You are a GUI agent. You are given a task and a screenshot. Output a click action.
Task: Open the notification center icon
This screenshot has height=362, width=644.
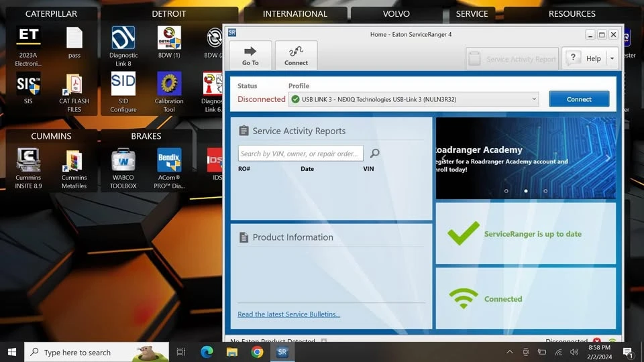[628, 352]
